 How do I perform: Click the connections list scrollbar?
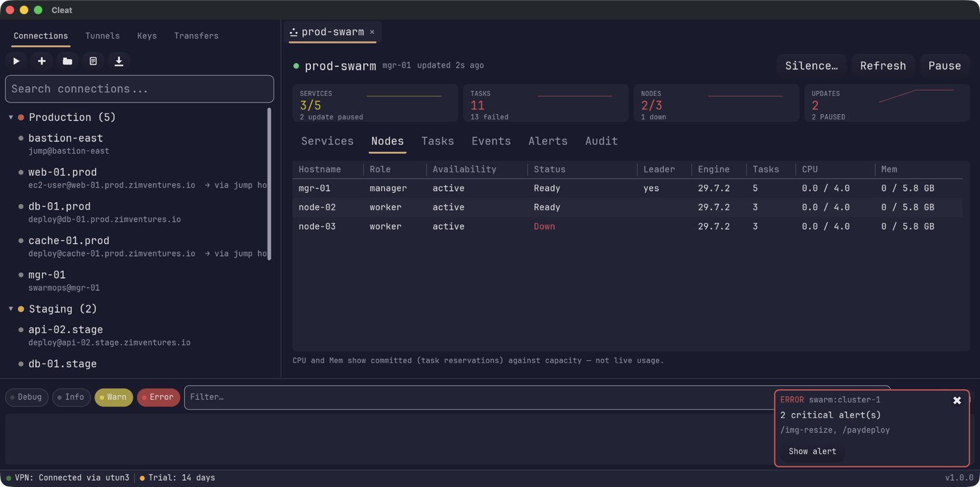269,184
